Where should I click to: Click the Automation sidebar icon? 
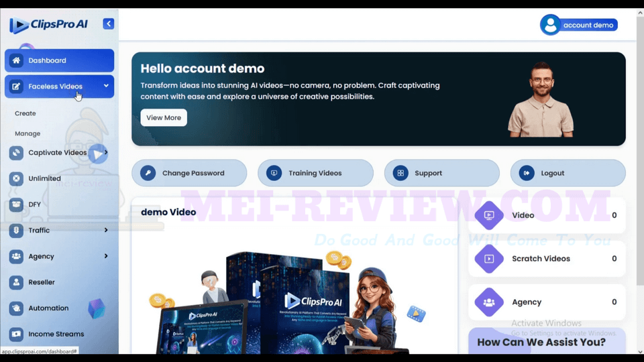tap(16, 308)
